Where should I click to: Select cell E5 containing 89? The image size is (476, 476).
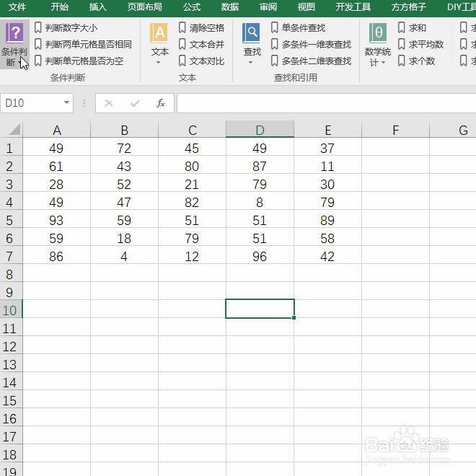click(x=327, y=220)
